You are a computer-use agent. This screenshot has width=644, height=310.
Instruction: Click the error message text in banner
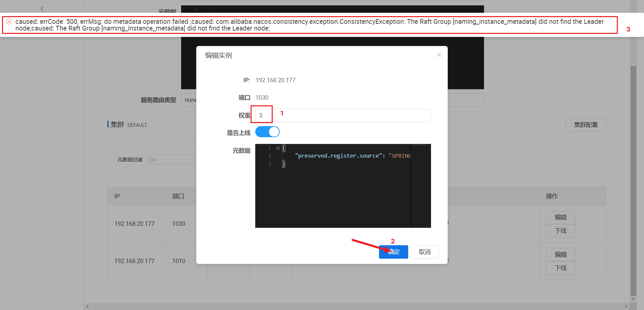pyautogui.click(x=309, y=25)
